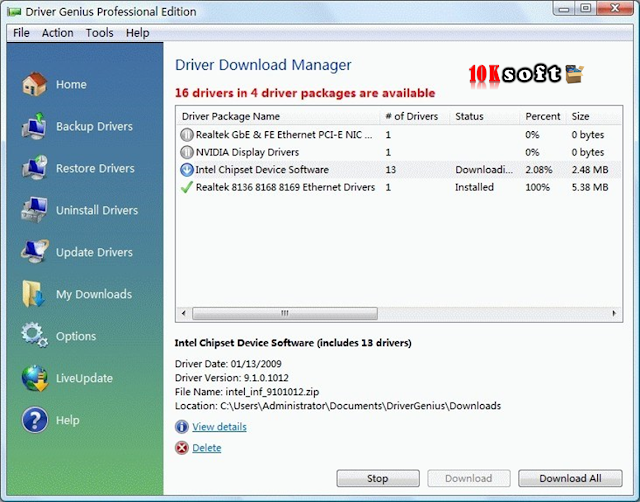Click the LiveUpdate globe icon
The image size is (640, 502).
click(x=35, y=378)
